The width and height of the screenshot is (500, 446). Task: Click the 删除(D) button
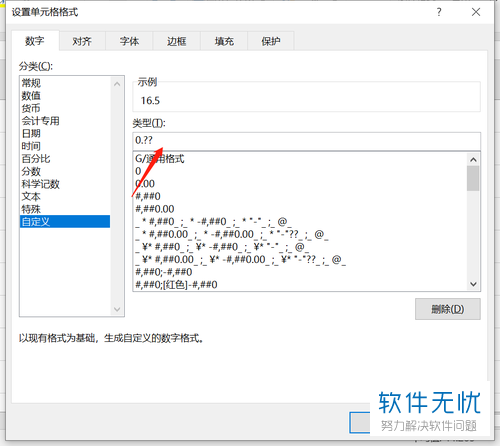coord(448,309)
